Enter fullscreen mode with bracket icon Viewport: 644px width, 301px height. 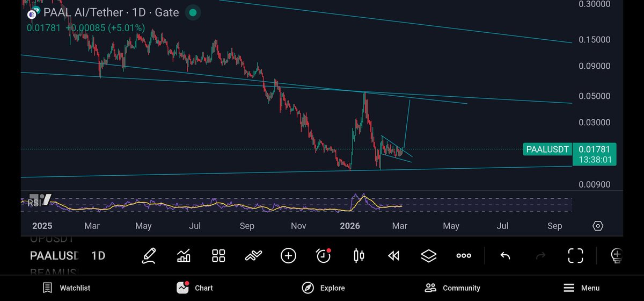575,256
